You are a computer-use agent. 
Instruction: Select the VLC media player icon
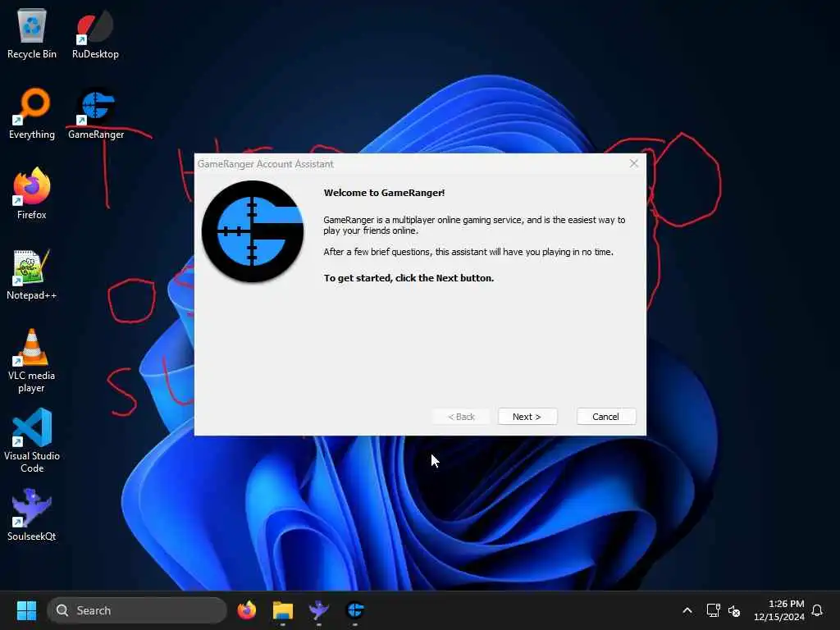pos(32,361)
